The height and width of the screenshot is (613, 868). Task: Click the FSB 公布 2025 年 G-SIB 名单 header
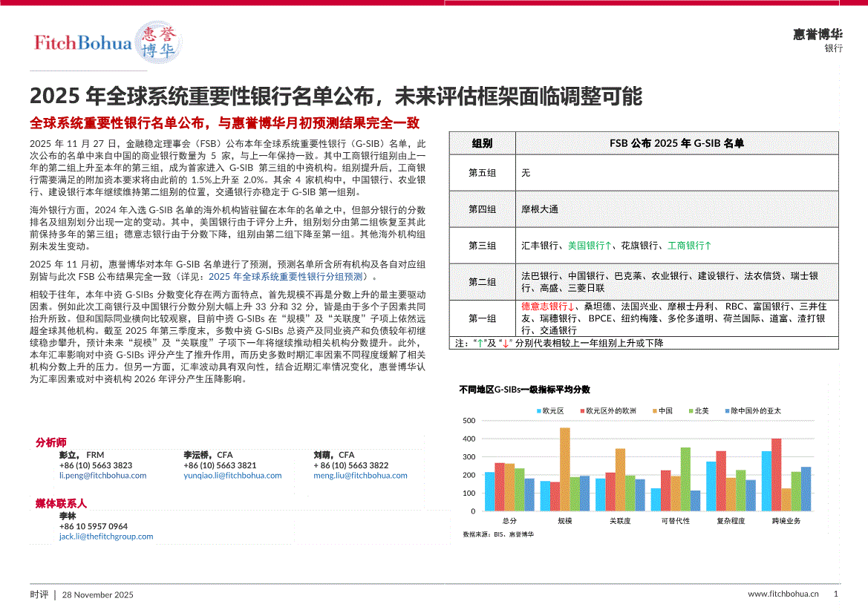(676, 143)
